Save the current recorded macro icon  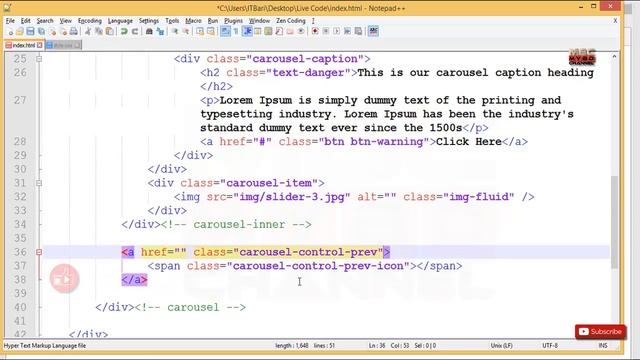tap(358, 31)
